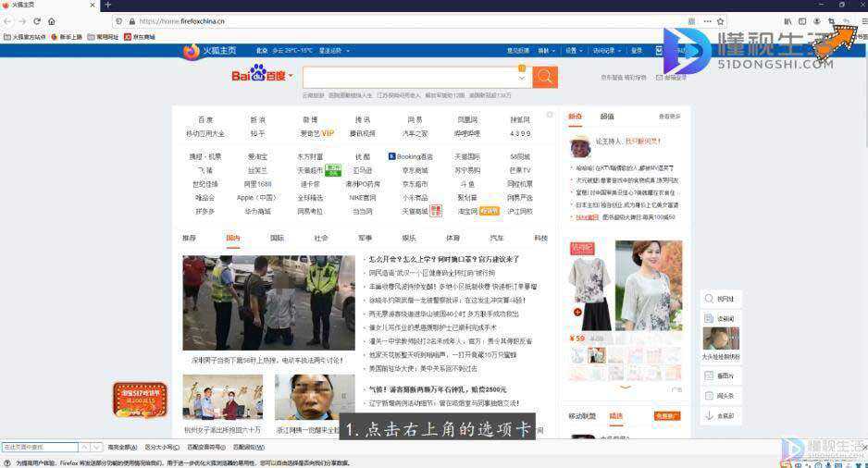Click the 517 promo badge

pyautogui.click(x=140, y=400)
